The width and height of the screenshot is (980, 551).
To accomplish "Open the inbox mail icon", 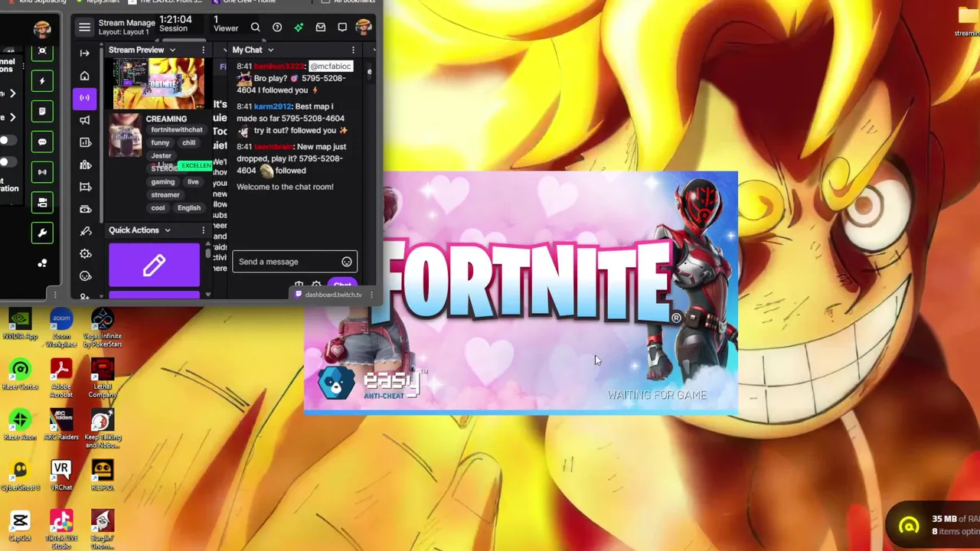I will click(x=321, y=28).
